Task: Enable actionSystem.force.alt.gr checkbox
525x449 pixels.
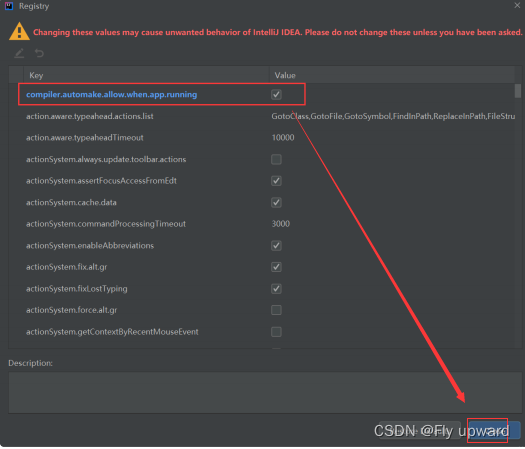Action: point(276,310)
